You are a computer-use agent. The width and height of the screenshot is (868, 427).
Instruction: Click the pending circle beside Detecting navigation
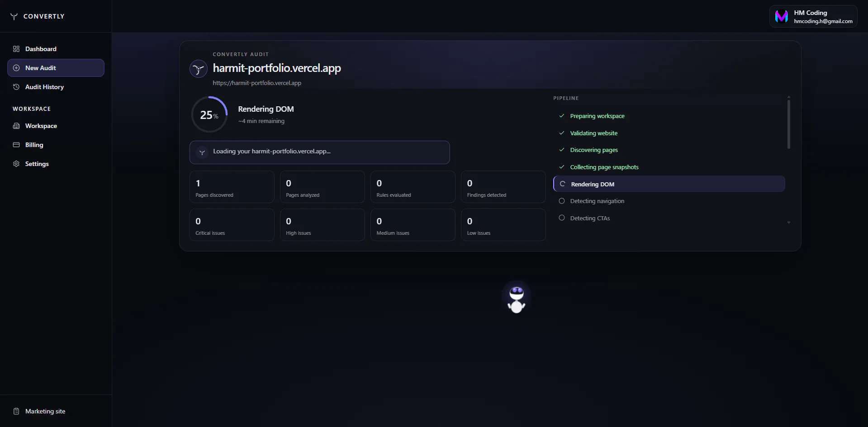(x=562, y=201)
